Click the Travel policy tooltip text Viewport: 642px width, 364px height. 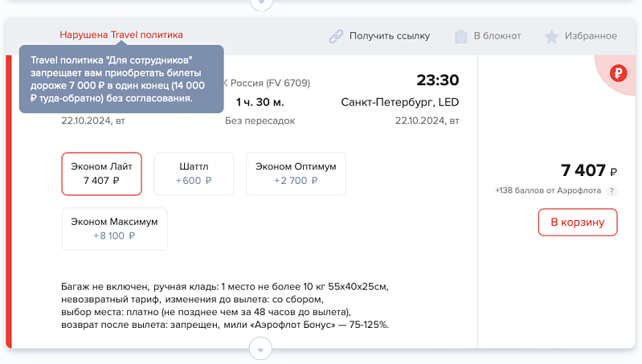[117, 79]
